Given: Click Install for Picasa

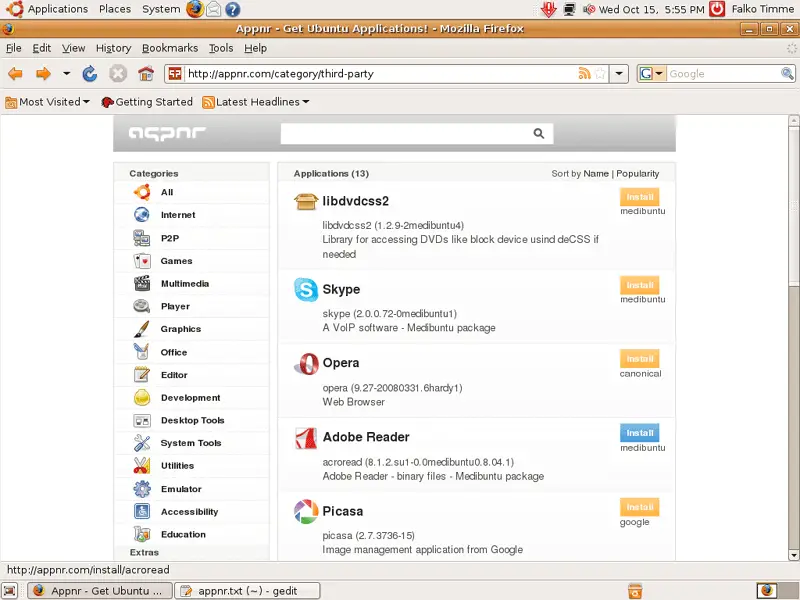Looking at the screenshot, I should pos(640,507).
